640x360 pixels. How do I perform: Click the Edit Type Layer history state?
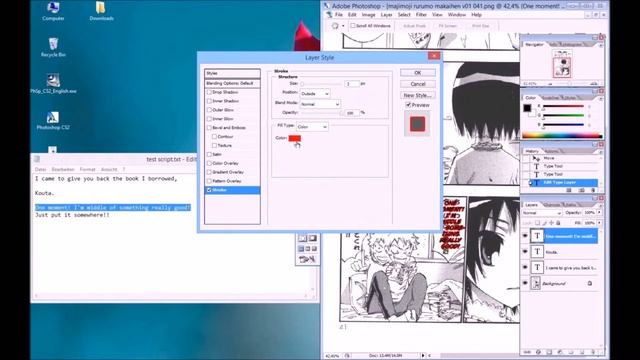[563, 182]
